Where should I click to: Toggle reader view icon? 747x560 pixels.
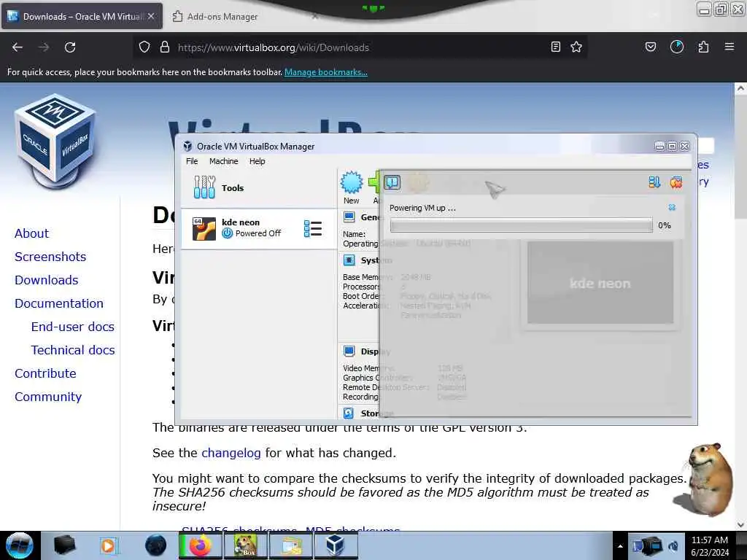[x=555, y=47]
